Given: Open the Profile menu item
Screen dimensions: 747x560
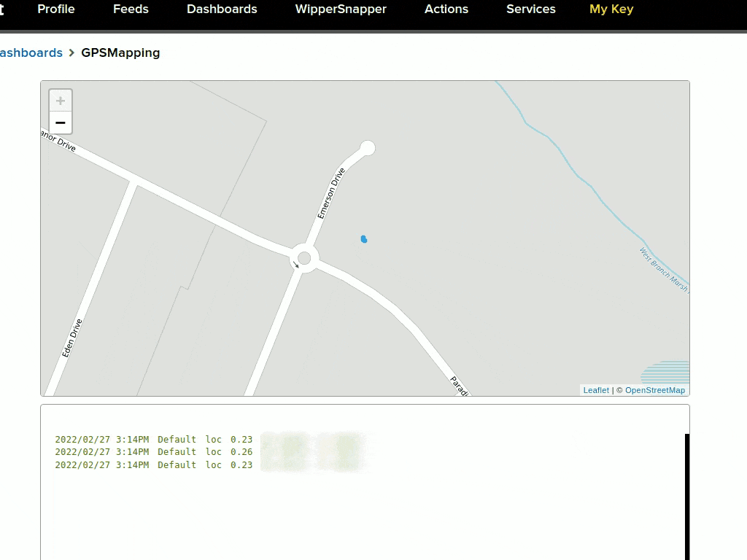Looking at the screenshot, I should pyautogui.click(x=56, y=9).
